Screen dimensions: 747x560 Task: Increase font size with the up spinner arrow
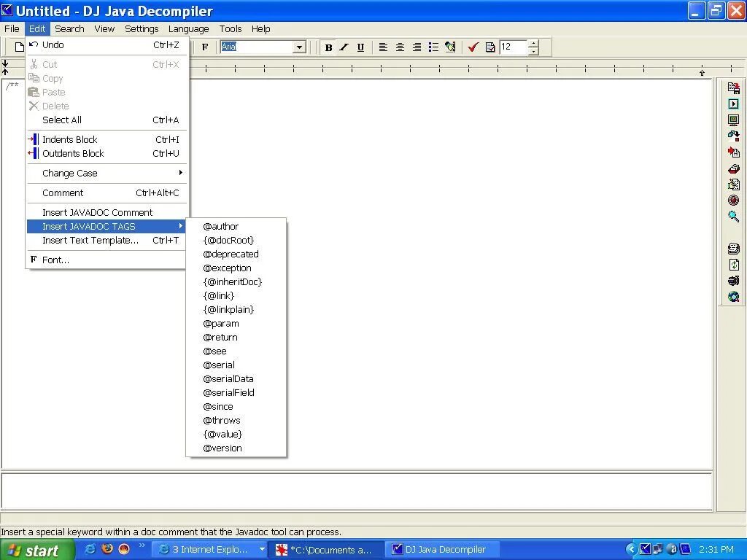tap(533, 44)
